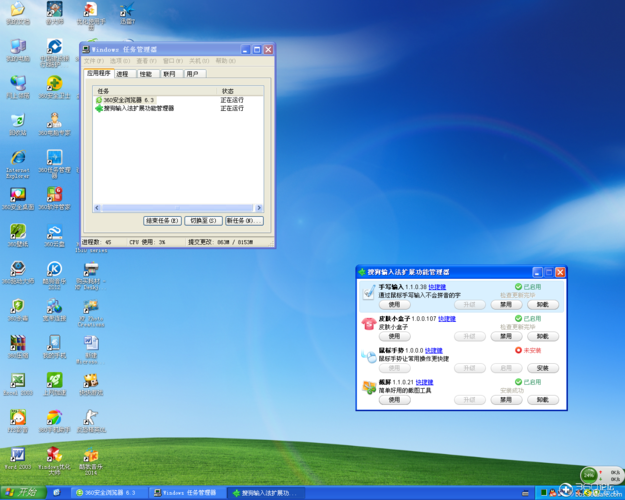Switch to the 用户 tab
This screenshot has height=500, width=625.
point(195,74)
